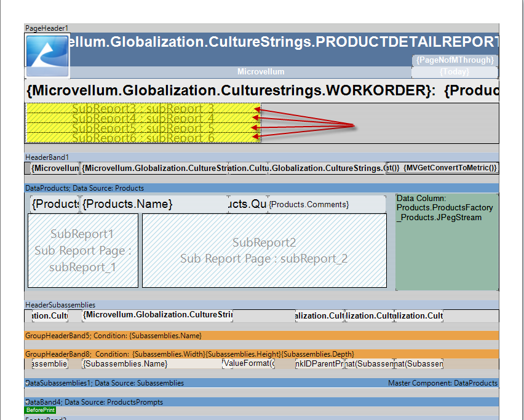Select SubReport2 sub report component
This screenshot has height=420, width=524.
point(264,251)
